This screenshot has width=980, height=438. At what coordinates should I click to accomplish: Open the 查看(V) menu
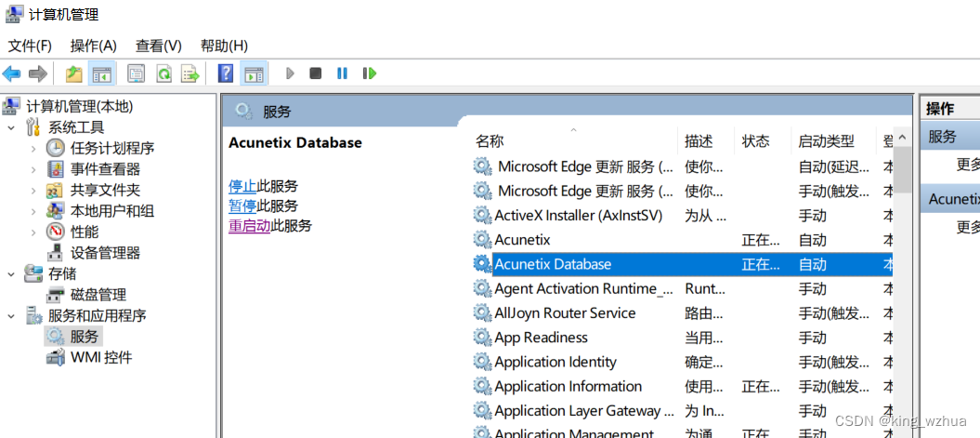point(158,46)
